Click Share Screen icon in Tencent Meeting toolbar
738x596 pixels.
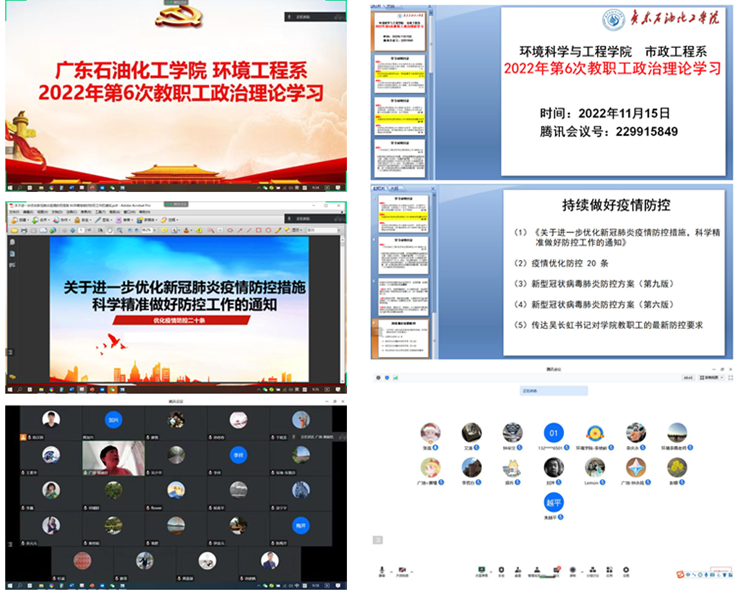481,570
